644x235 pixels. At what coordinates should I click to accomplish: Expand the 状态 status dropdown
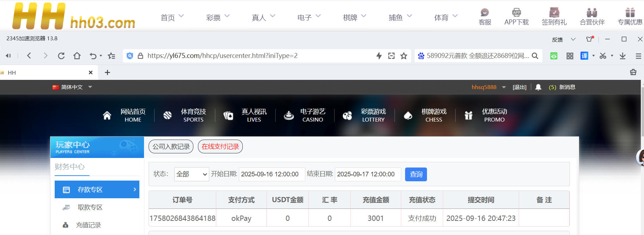(192, 174)
